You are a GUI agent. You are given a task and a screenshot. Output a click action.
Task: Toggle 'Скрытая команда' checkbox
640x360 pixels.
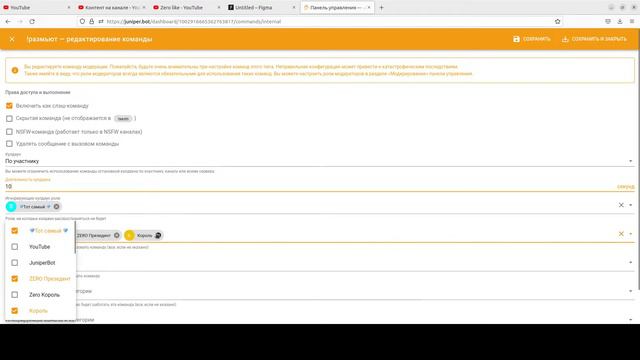(9, 118)
